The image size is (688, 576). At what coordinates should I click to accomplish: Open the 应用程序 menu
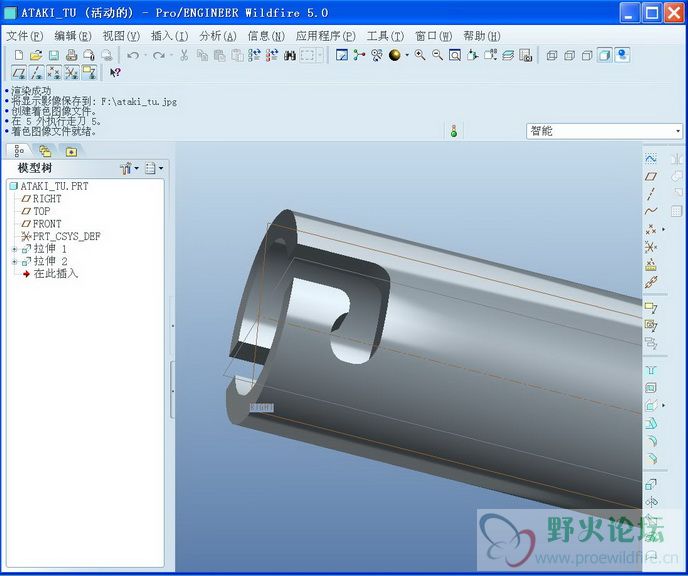click(326, 36)
